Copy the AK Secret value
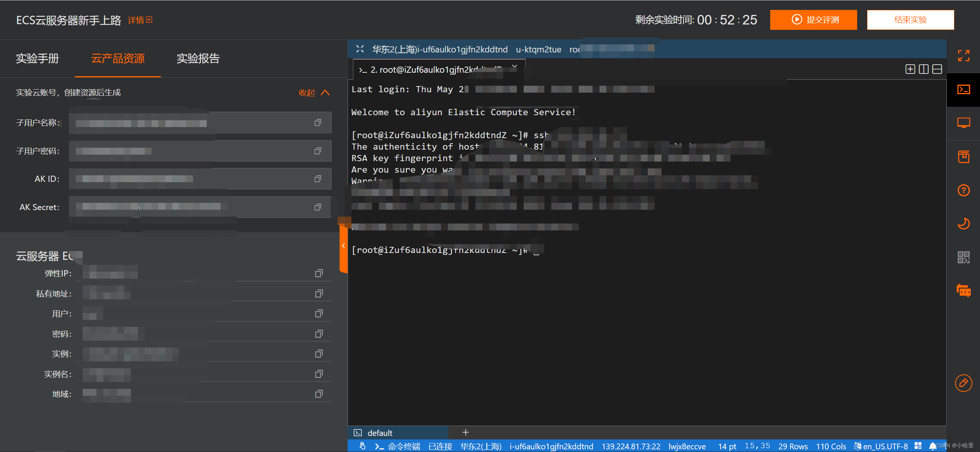Screen dimensions: 980x452 (x=318, y=207)
